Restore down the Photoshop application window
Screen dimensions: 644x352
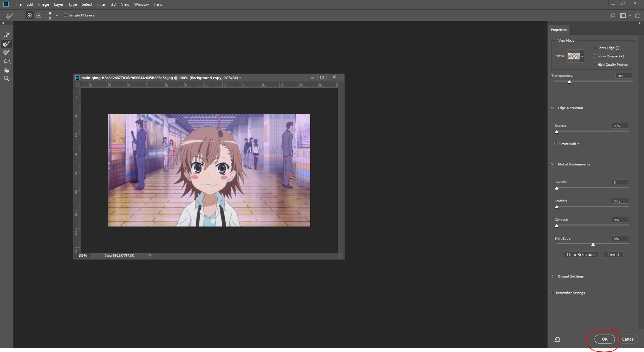click(623, 4)
